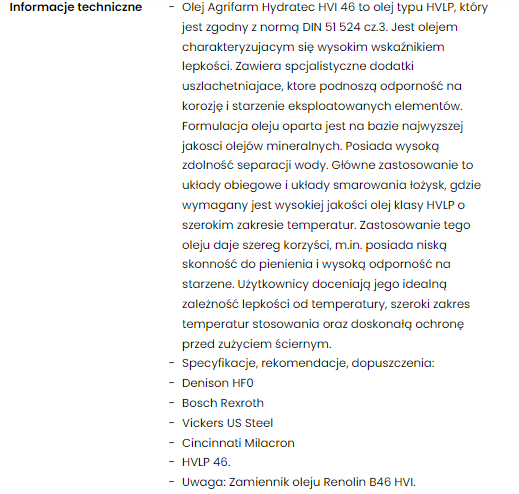The width and height of the screenshot is (519, 494).
Task: Click the phrase 'szerokim zakresie temperatur'
Action: click(268, 225)
